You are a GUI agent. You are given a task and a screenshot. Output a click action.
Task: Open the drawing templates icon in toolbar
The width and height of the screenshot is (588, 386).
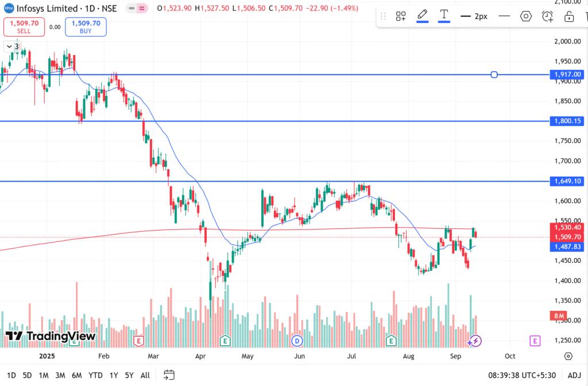pos(401,17)
